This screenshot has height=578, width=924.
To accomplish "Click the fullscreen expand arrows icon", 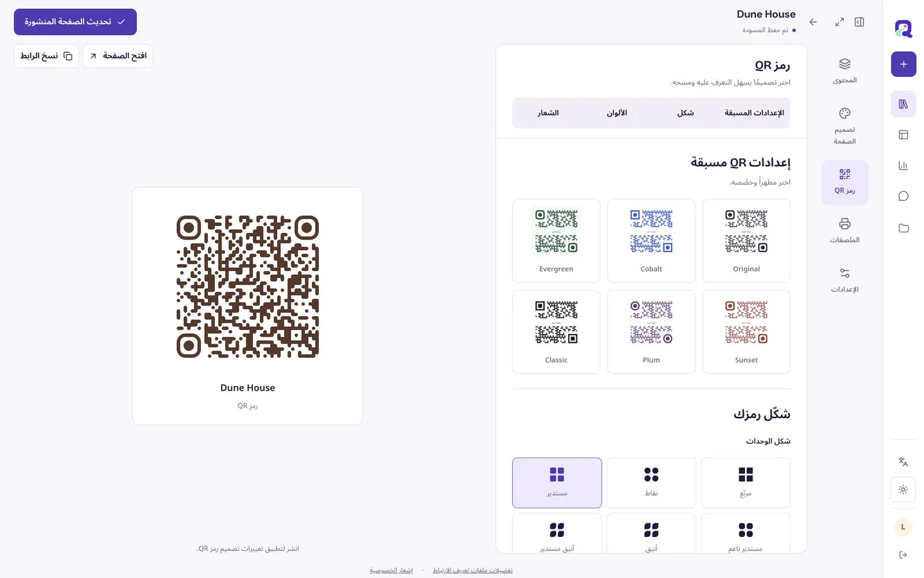I will pyautogui.click(x=839, y=22).
